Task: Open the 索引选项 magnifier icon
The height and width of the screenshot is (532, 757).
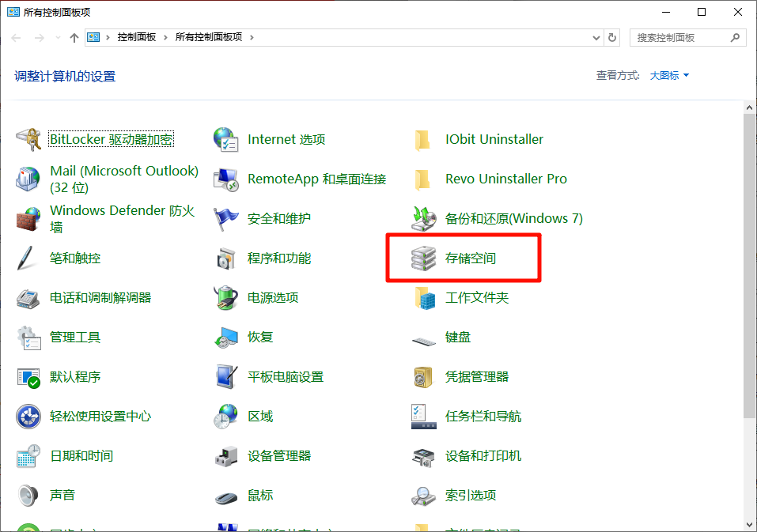Action: pos(423,496)
